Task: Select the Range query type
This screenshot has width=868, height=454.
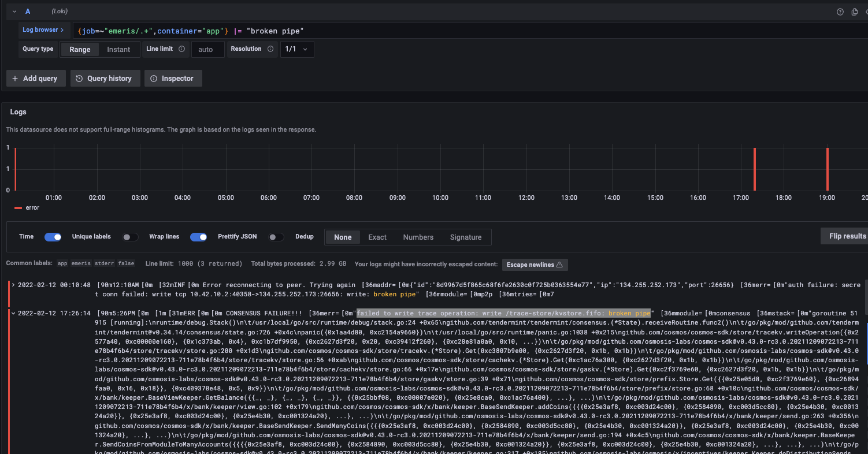Action: point(80,49)
